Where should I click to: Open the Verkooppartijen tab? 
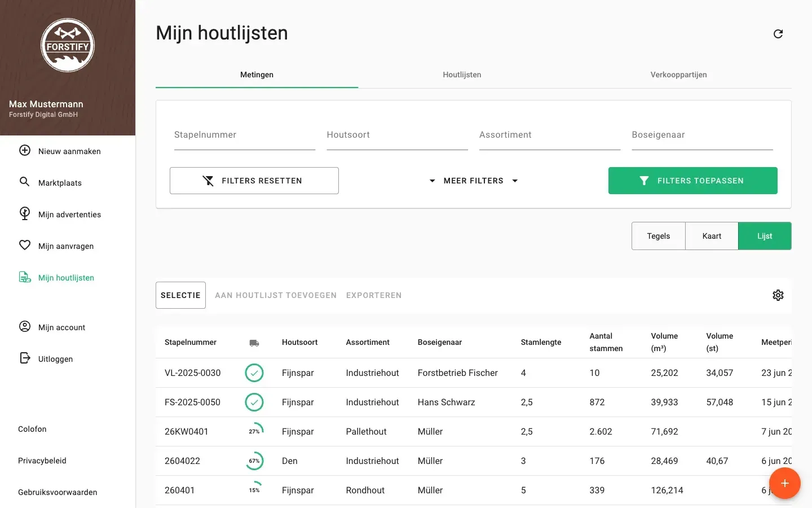(x=678, y=75)
